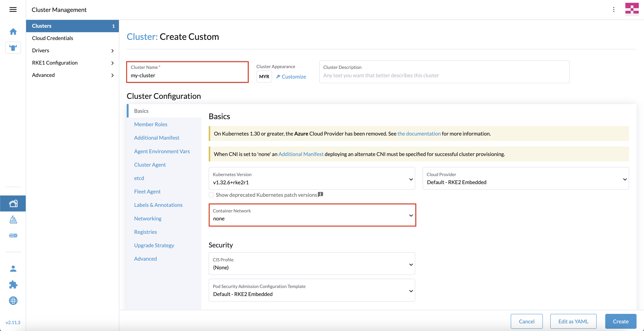Open Users & Authentication person icon

[x=13, y=269]
